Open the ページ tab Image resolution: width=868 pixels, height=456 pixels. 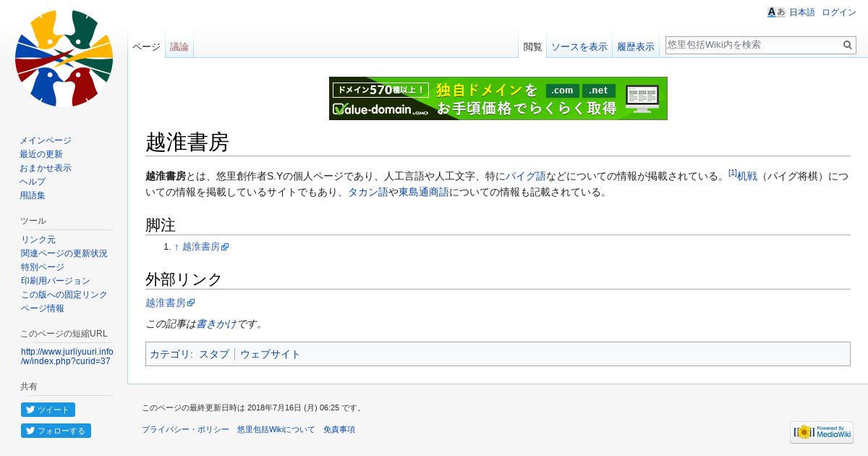click(x=146, y=46)
